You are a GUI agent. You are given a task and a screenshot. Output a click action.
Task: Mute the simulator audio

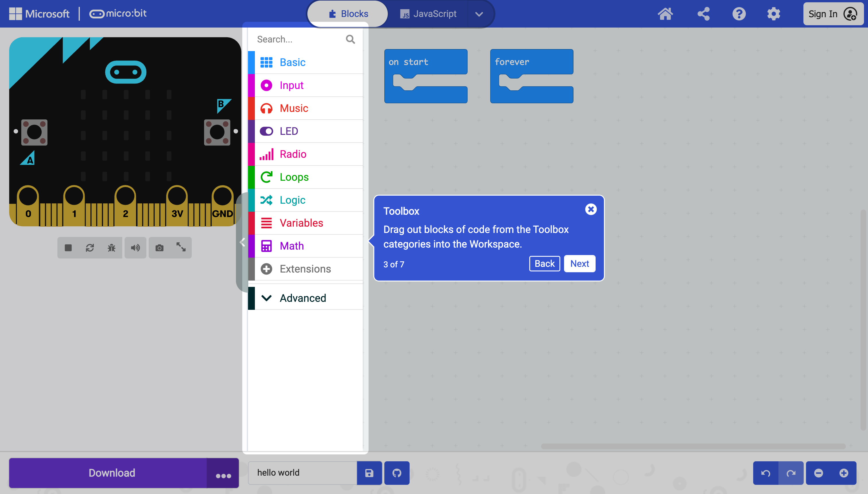pyautogui.click(x=135, y=248)
